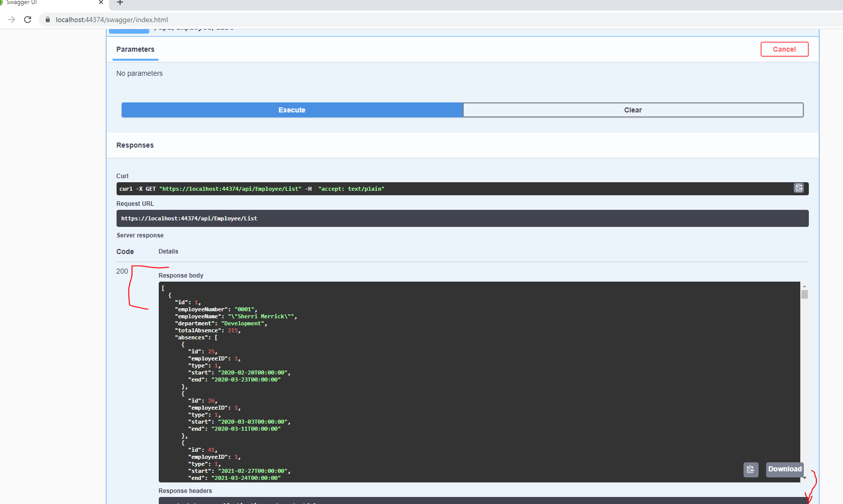Click the site security padlock icon
843x504 pixels.
point(47,20)
